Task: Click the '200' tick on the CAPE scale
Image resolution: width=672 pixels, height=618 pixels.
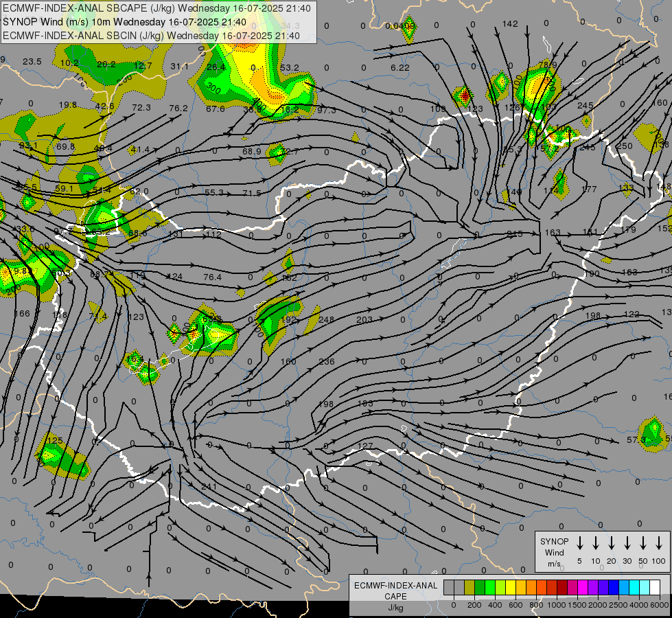Action: (x=474, y=605)
